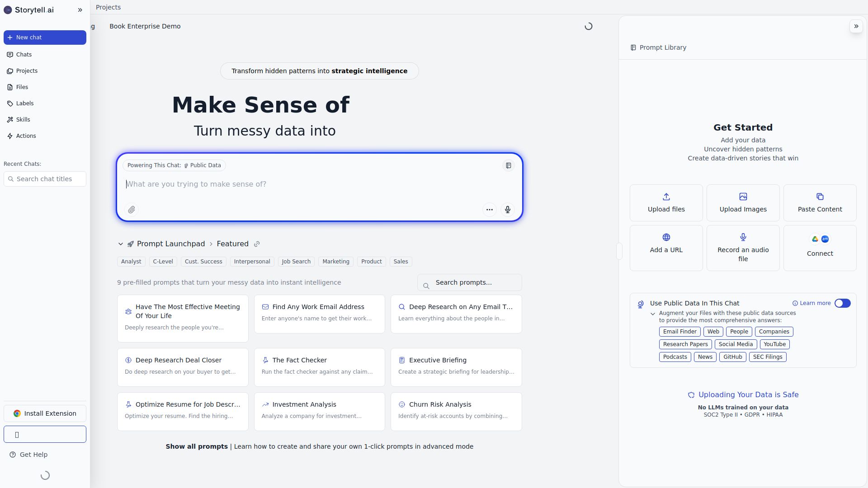Image resolution: width=868 pixels, height=488 pixels.
Task: Toggle the Use Public Data switch
Action: click(x=842, y=303)
